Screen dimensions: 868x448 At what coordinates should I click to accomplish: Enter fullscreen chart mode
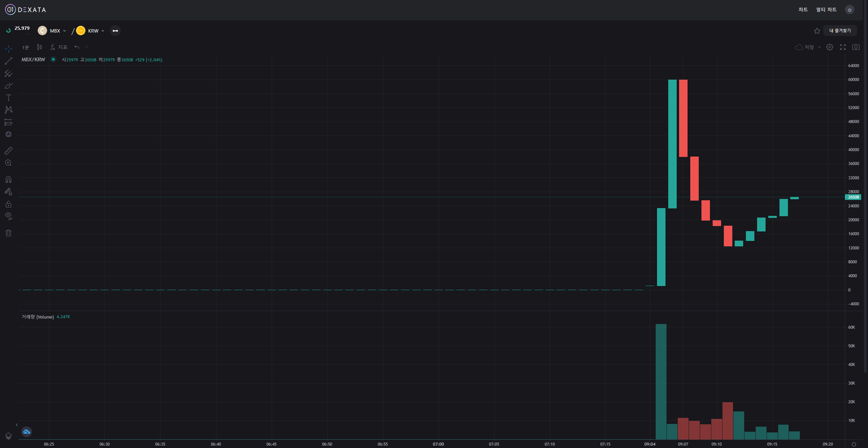coord(843,47)
